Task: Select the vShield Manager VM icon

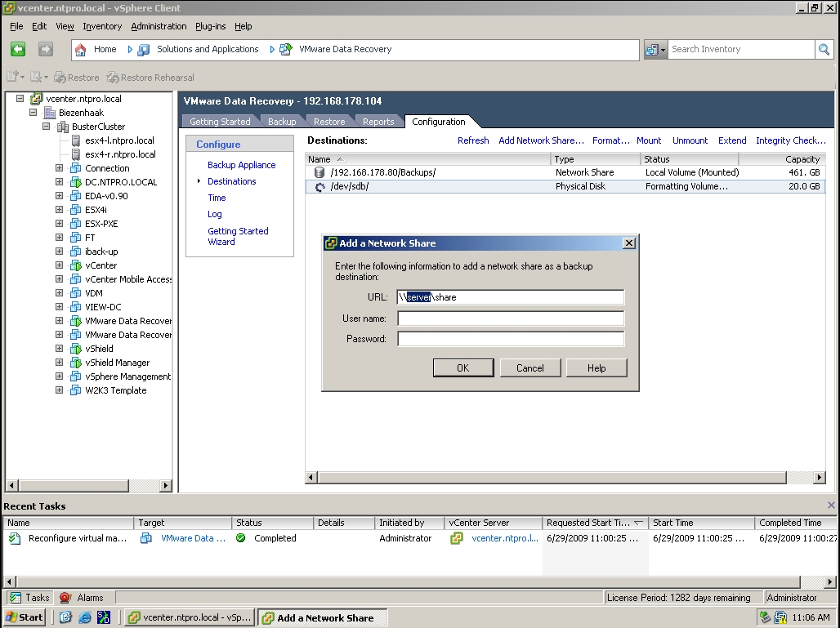Action: coord(75,363)
